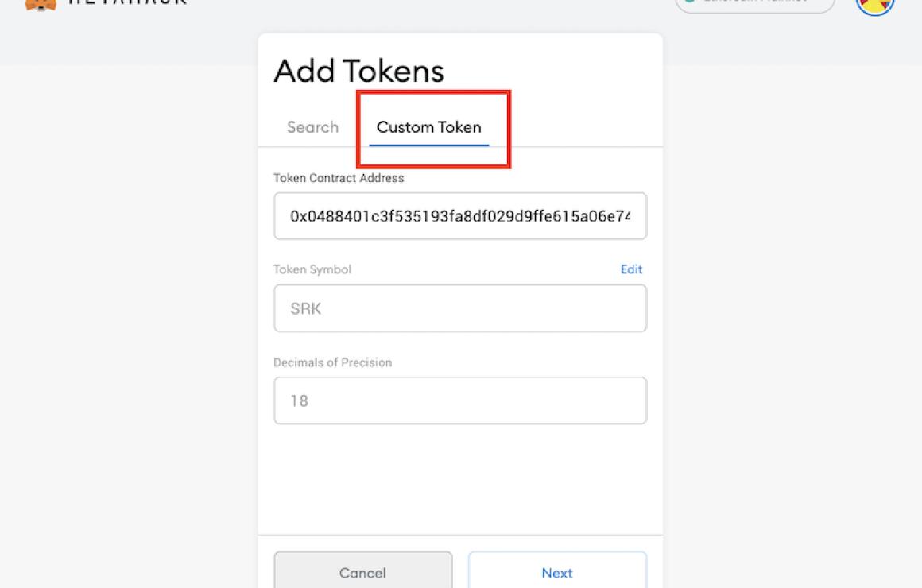
Task: Click the Cancel button
Action: 362,571
